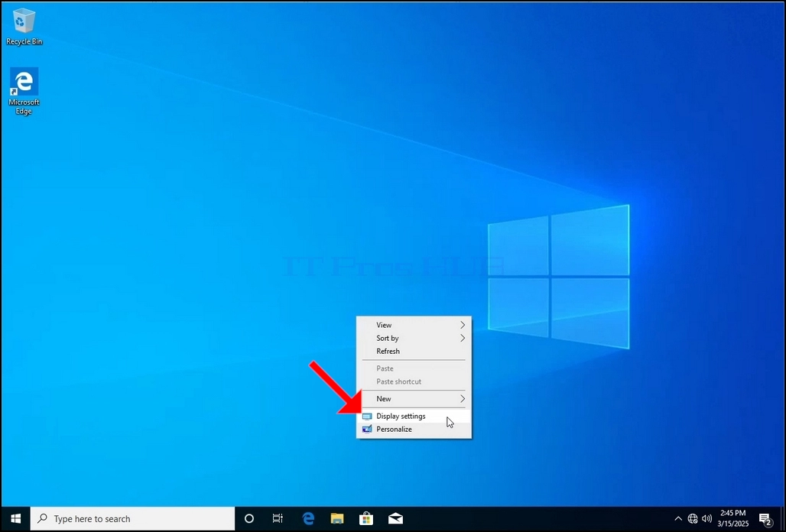Click the volume speaker icon
This screenshot has width=786, height=532.
point(706,518)
